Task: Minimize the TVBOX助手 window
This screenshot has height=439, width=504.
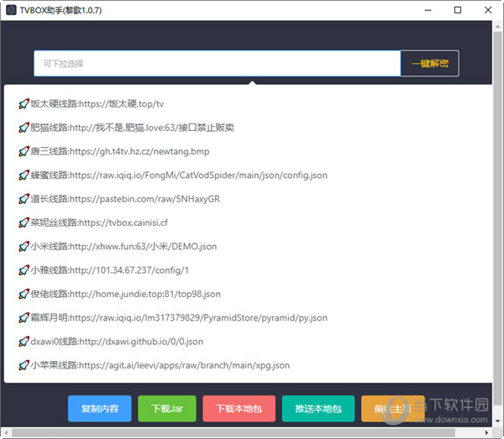Action: coord(428,10)
